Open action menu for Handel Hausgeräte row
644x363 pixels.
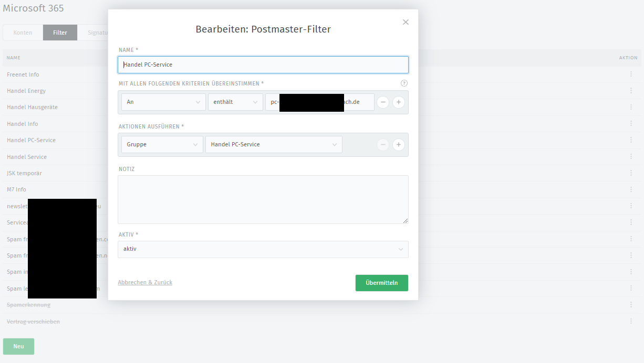point(631,107)
